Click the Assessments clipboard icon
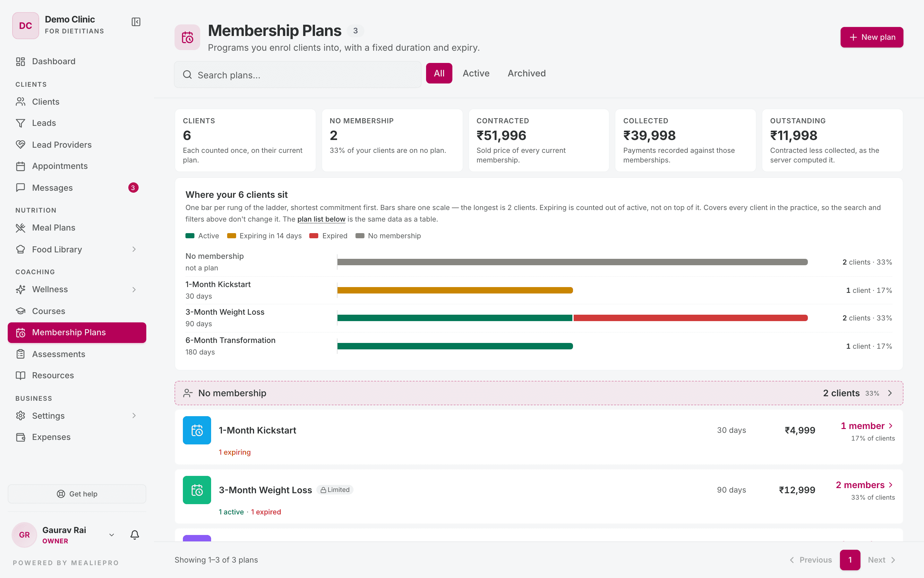This screenshot has width=924, height=578. [21, 354]
